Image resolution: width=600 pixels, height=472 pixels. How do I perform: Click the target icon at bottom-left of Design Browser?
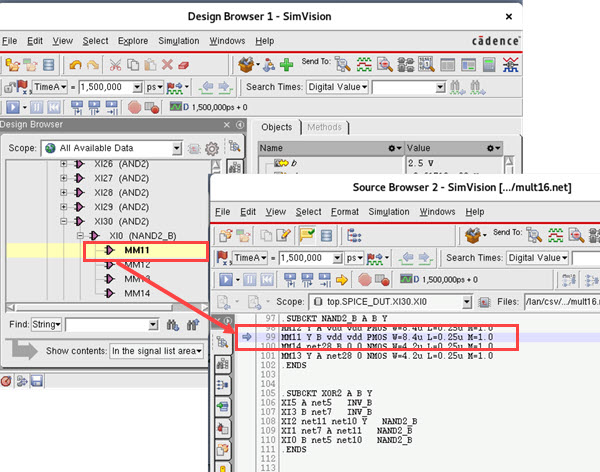pyautogui.click(x=7, y=381)
